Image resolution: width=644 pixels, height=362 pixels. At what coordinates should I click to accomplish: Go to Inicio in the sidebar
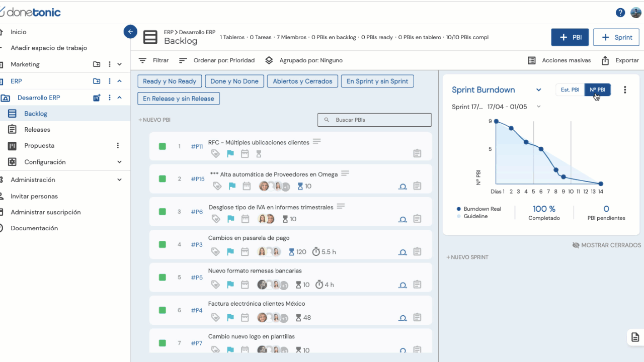click(x=18, y=32)
